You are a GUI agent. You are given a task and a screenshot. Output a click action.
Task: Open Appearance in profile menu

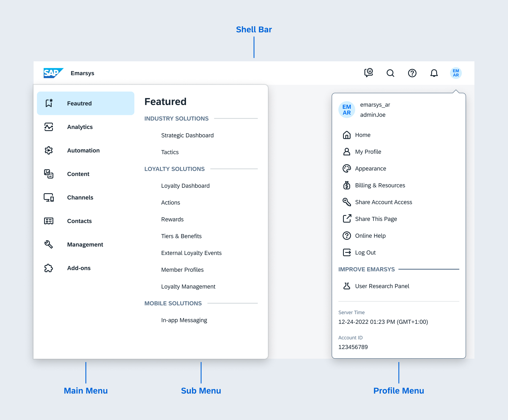pos(370,169)
